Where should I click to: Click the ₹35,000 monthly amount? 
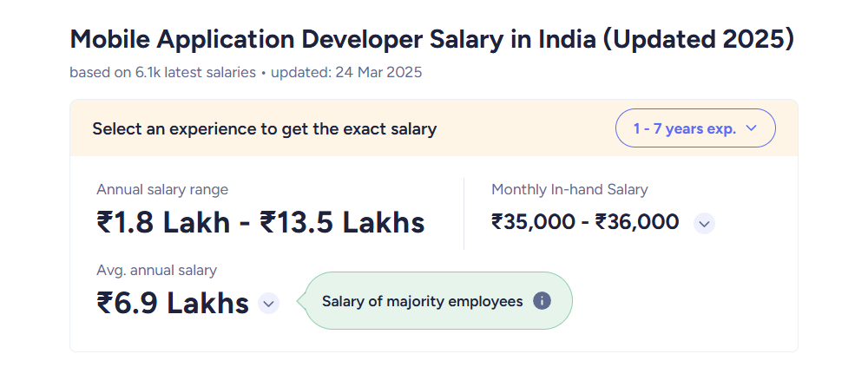(x=533, y=222)
